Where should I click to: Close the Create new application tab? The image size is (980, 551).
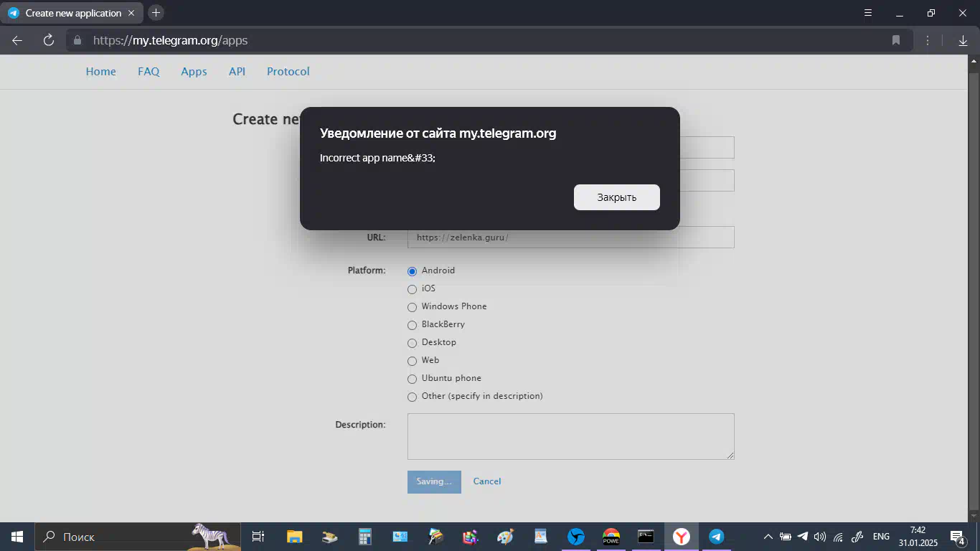tap(131, 13)
